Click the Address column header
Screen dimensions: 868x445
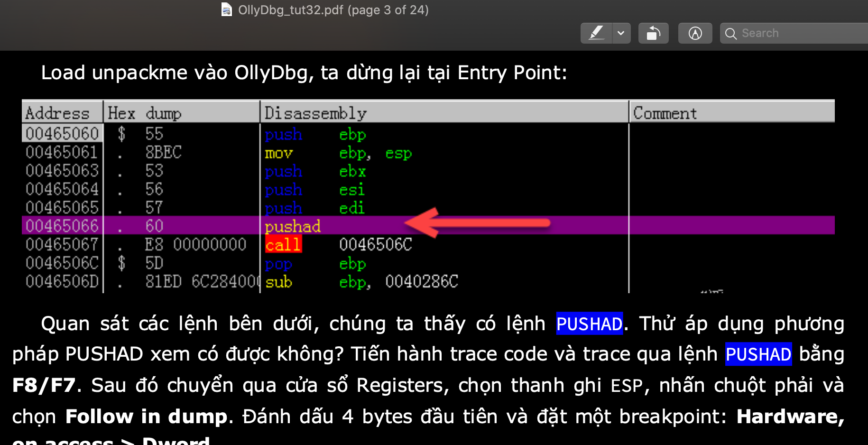57,113
